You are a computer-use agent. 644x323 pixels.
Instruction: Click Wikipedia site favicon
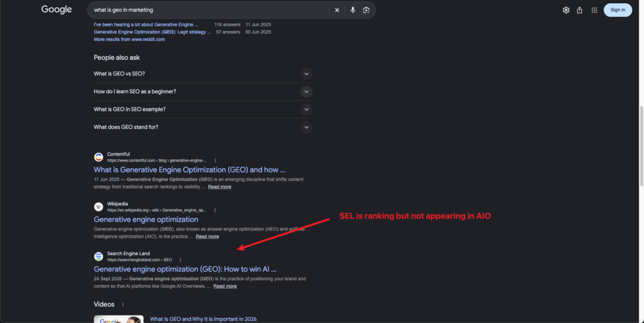click(x=99, y=207)
